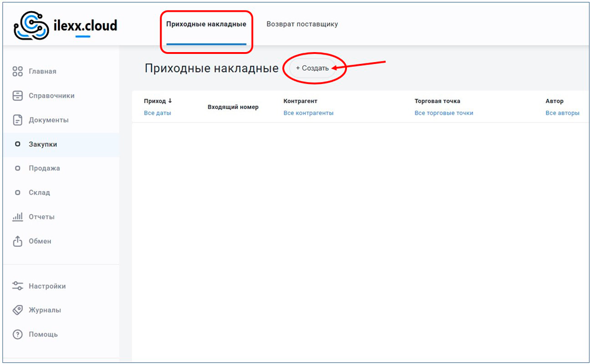The image size is (592, 364).
Task: Open the Все даты filter
Action: [157, 113]
